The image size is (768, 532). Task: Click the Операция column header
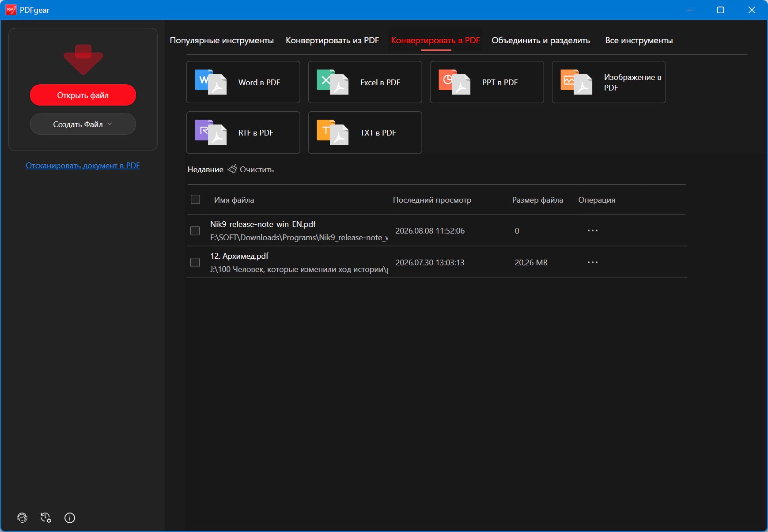pyautogui.click(x=597, y=200)
